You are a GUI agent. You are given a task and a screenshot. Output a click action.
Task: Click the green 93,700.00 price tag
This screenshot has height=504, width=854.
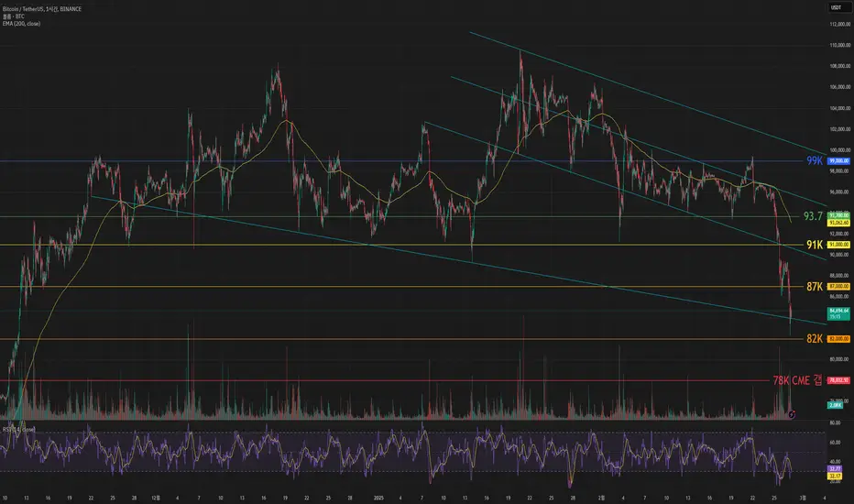point(838,215)
